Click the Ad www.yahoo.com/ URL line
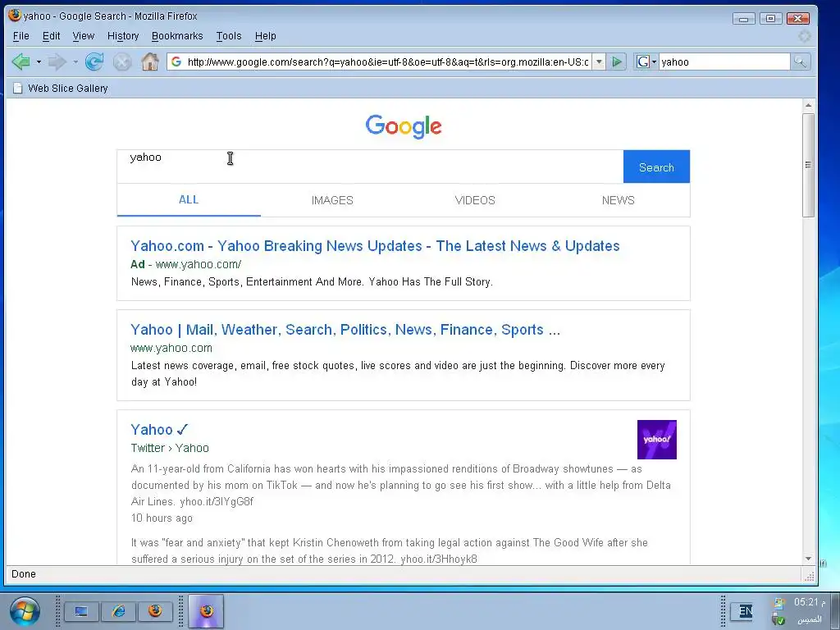The width and height of the screenshot is (840, 630). coord(186,264)
